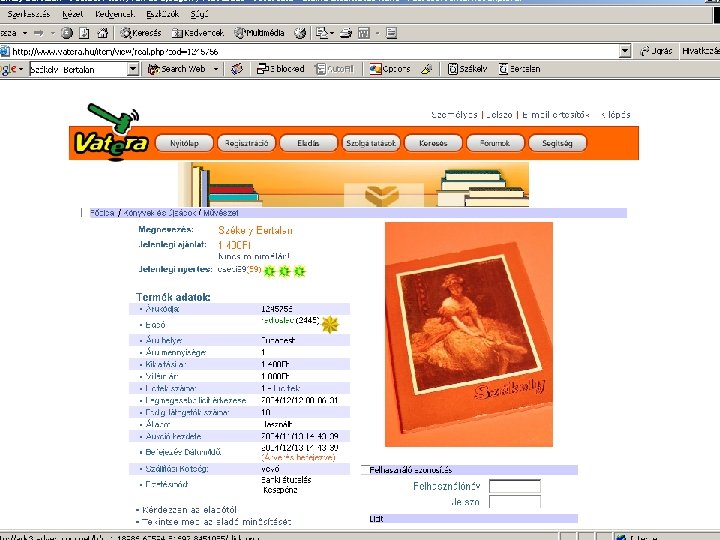Click the Google toolbar search field
Screen dimensions: 720x540
click(x=78, y=69)
